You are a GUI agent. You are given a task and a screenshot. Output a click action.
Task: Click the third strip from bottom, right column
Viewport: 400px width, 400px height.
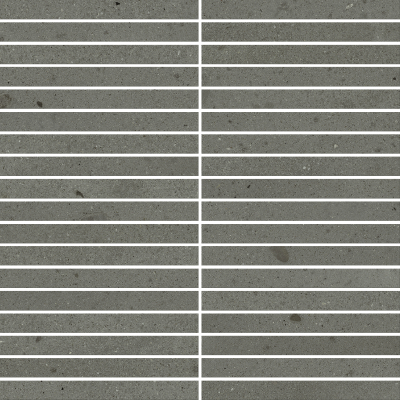(x=301, y=346)
